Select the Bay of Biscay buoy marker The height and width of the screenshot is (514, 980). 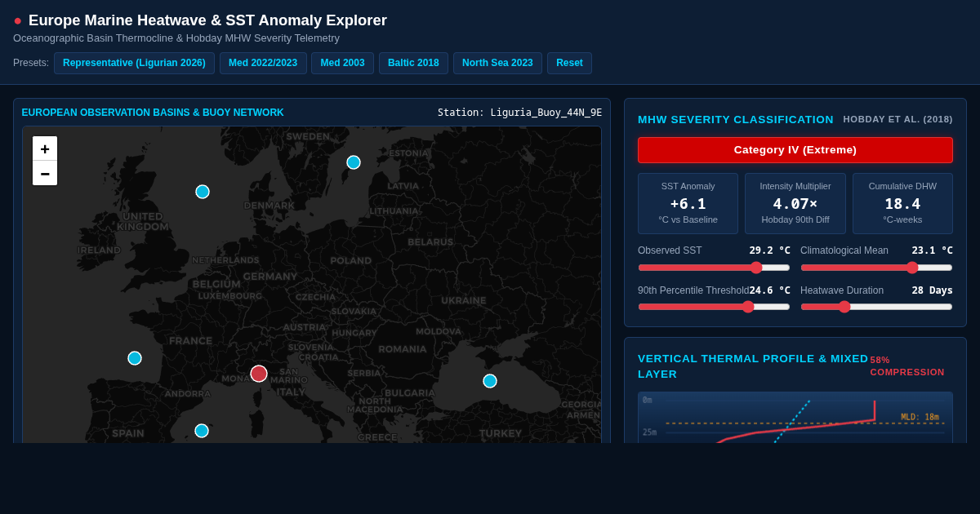135,358
